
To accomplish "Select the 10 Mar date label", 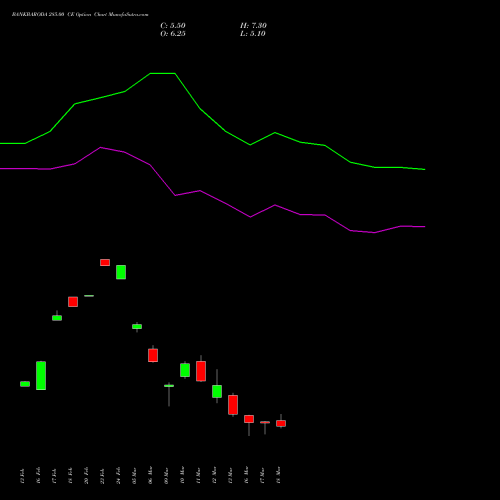I will [182, 475].
